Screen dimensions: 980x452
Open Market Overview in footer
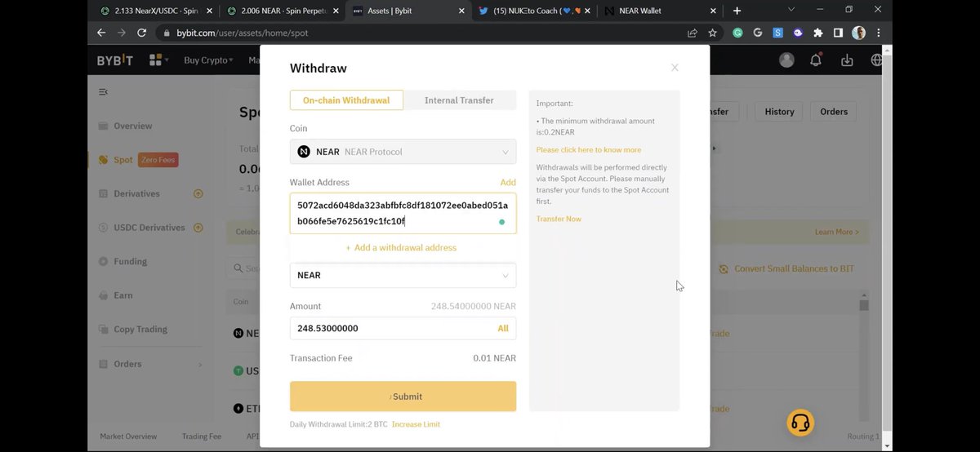pyautogui.click(x=128, y=436)
